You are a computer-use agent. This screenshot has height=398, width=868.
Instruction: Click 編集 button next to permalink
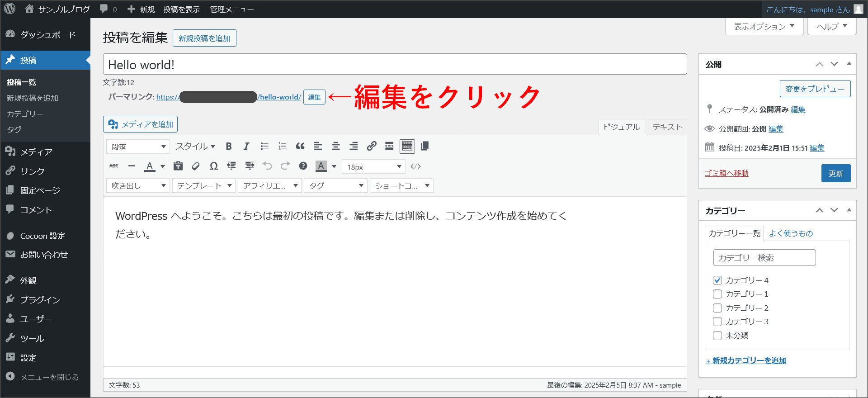pyautogui.click(x=314, y=97)
